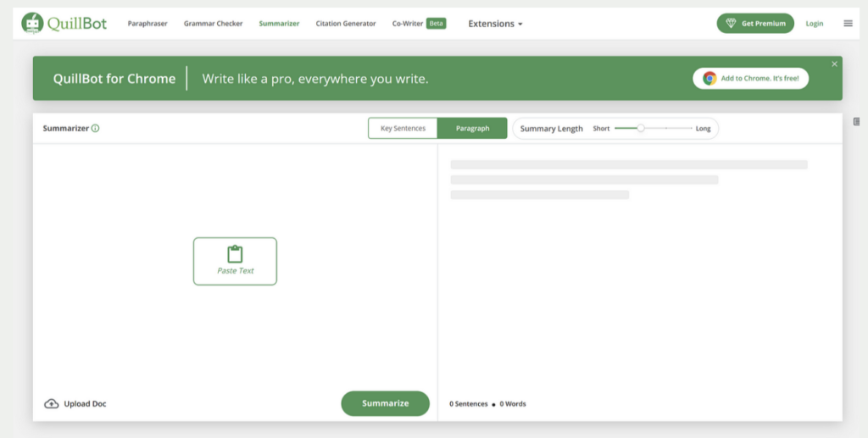
Task: Click the clipboard Paste Text button
Action: coord(235,261)
